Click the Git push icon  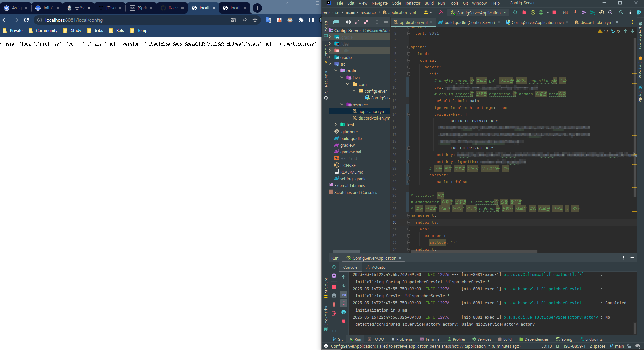coord(593,12)
